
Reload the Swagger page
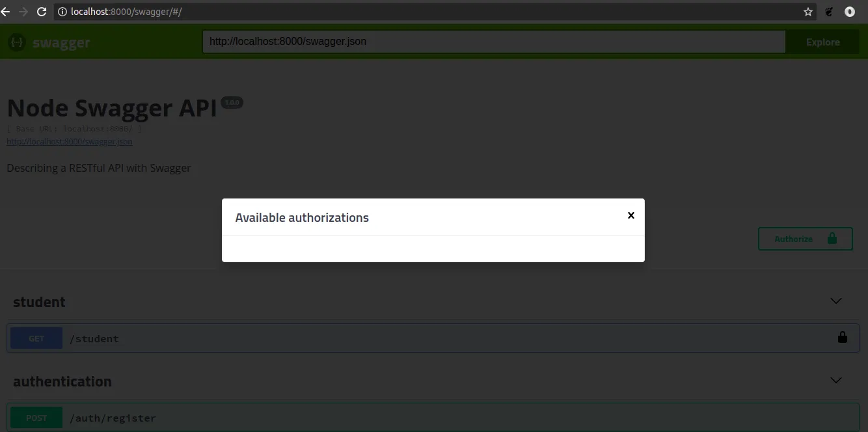42,12
